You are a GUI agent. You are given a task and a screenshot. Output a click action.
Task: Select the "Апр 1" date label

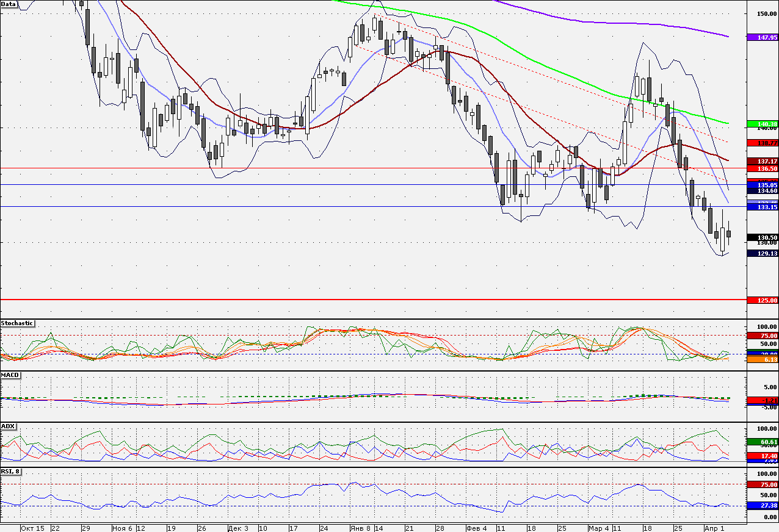pyautogui.click(x=714, y=528)
